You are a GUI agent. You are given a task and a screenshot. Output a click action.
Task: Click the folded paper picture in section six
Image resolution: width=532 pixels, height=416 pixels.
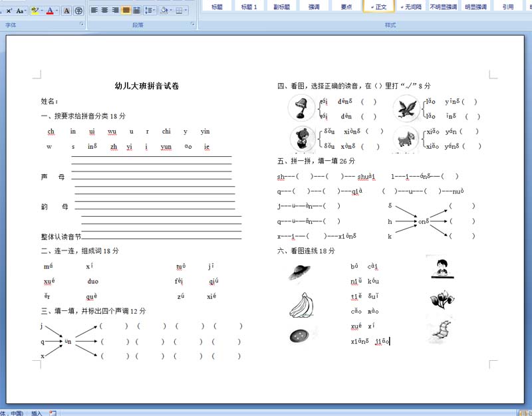(441, 331)
